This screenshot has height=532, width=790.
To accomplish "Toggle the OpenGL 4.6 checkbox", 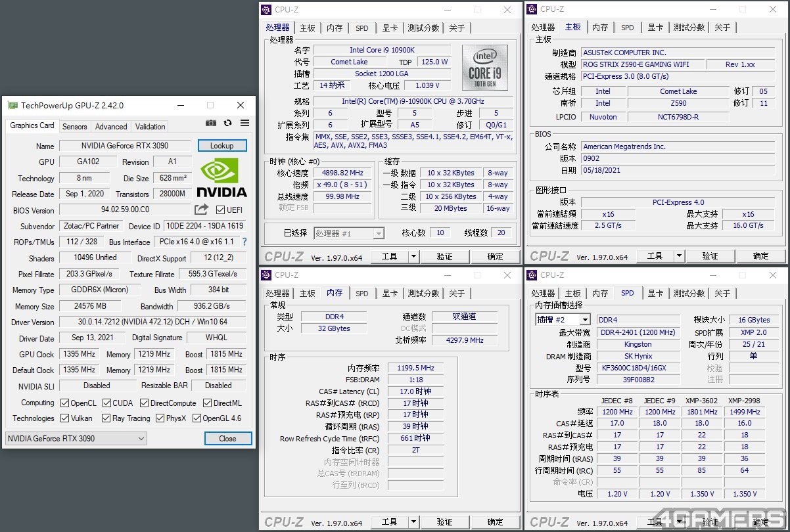I will pyautogui.click(x=197, y=418).
